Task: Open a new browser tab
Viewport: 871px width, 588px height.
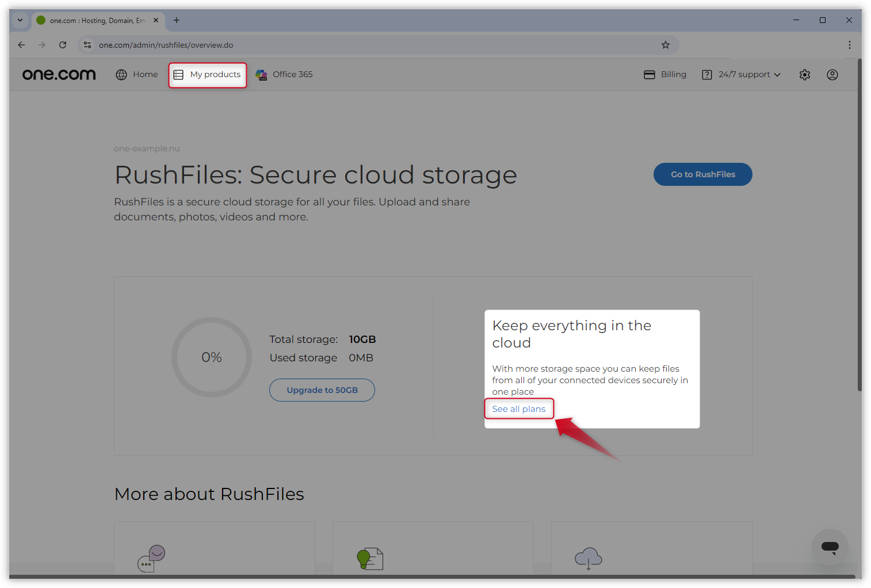Action: pyautogui.click(x=176, y=20)
